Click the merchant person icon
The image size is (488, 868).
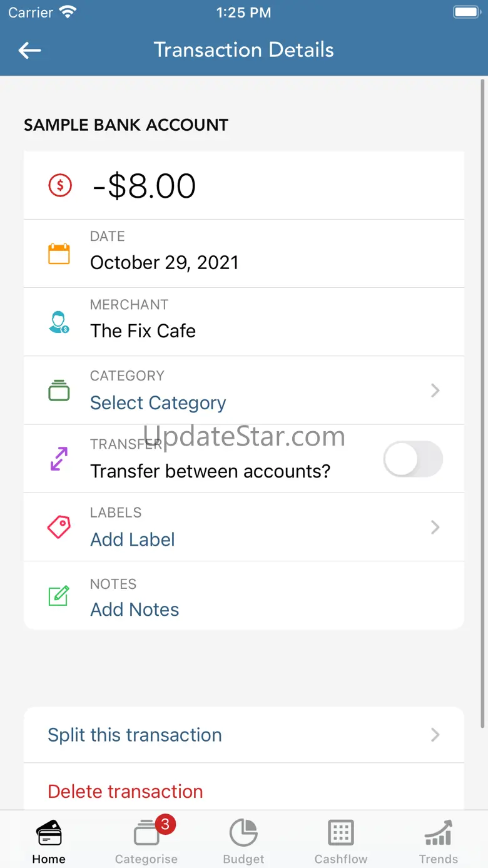click(x=59, y=322)
